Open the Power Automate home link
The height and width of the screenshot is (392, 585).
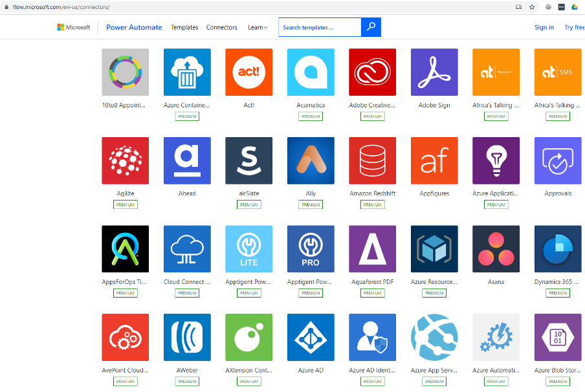134,28
